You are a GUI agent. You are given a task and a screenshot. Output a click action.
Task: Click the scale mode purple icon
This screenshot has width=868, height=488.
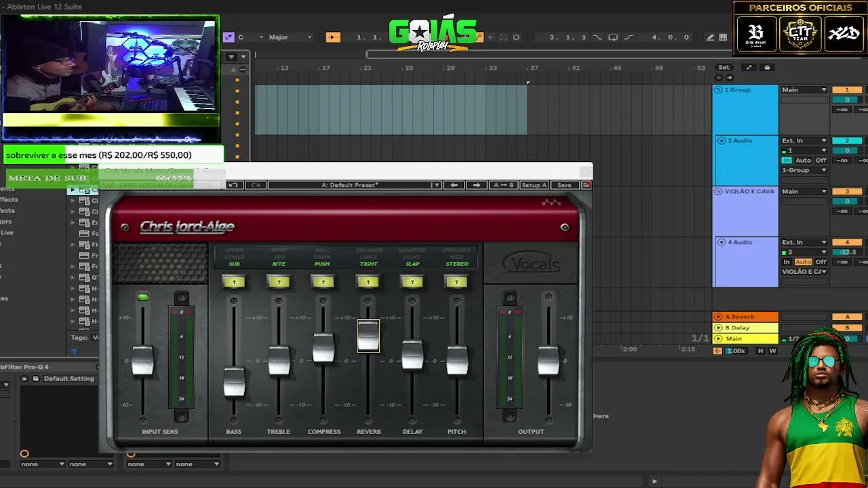pyautogui.click(x=229, y=37)
